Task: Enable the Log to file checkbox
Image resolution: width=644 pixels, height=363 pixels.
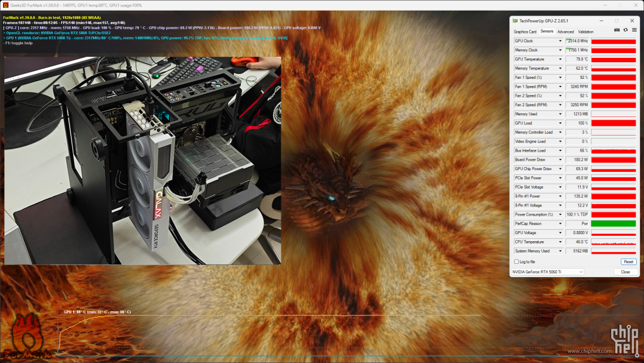Action: [516, 262]
